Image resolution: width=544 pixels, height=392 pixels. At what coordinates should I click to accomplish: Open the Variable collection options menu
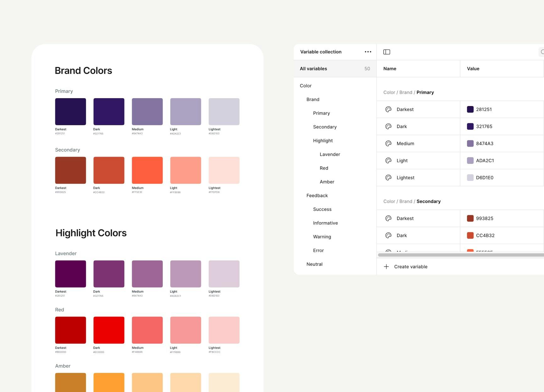368,52
